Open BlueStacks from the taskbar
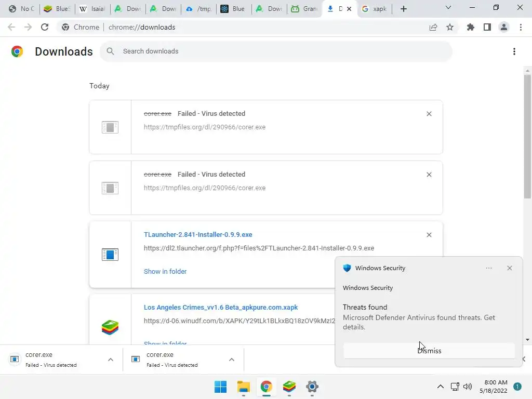532x399 pixels. pyautogui.click(x=289, y=387)
